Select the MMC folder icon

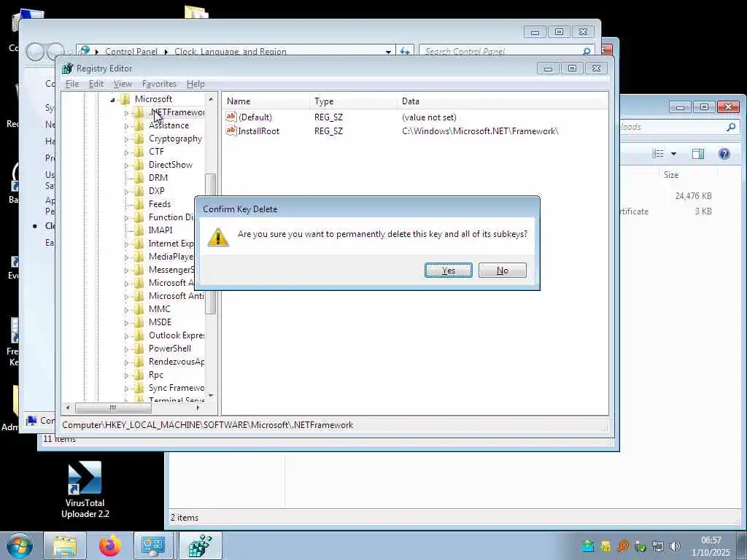(139, 309)
